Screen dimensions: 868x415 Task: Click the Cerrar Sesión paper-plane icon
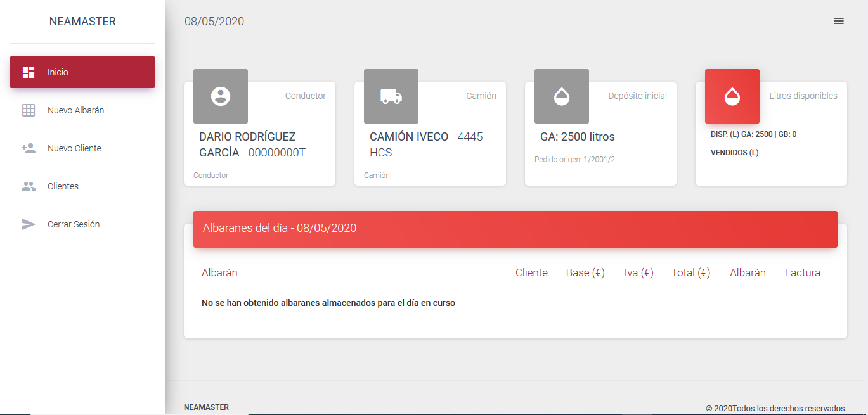point(29,224)
